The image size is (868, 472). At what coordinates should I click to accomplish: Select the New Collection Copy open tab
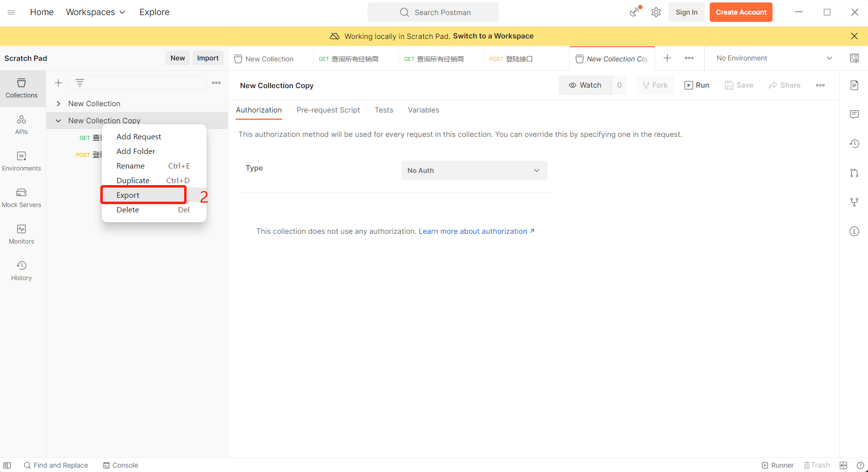[612, 58]
